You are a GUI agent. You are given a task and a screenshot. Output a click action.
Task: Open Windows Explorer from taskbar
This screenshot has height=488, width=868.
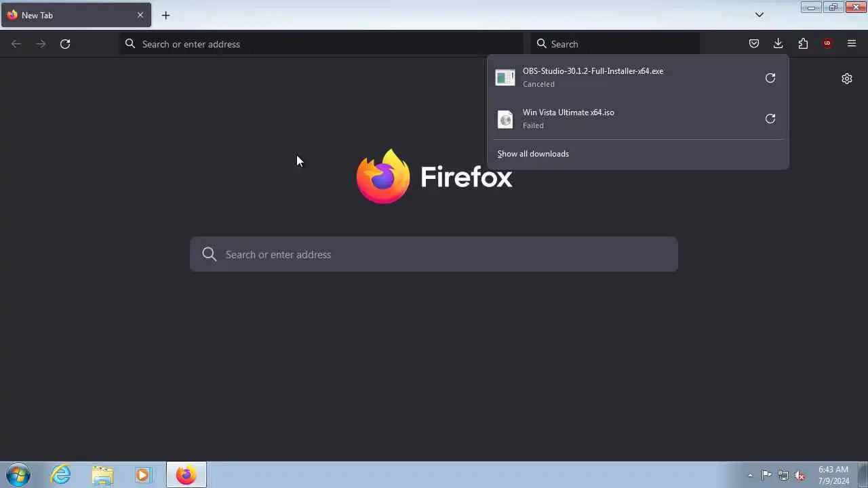(x=102, y=474)
